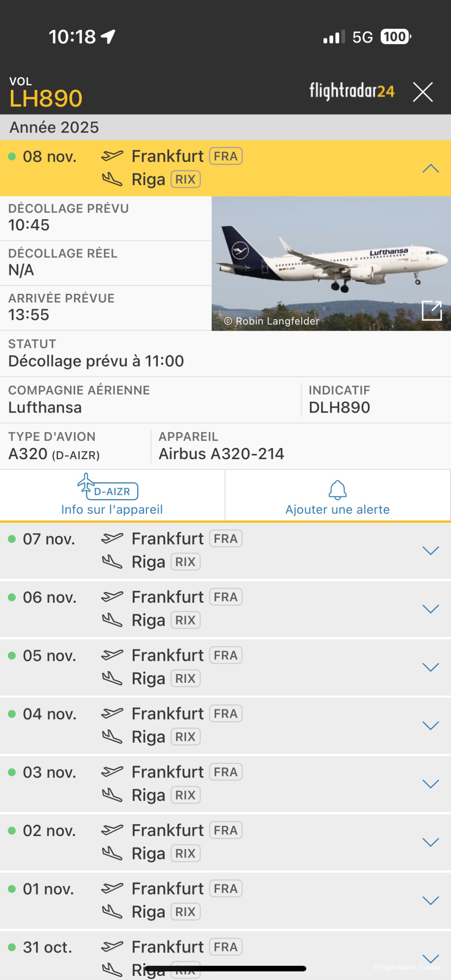Viewport: 451px width, 980px height.
Task: Tap the Info sur l'appareil button
Action: 112,509
